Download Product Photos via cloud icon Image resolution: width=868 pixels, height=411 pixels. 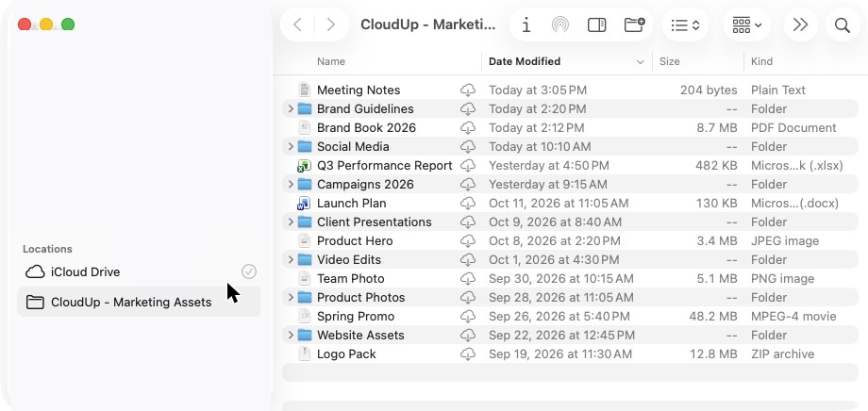[468, 298]
